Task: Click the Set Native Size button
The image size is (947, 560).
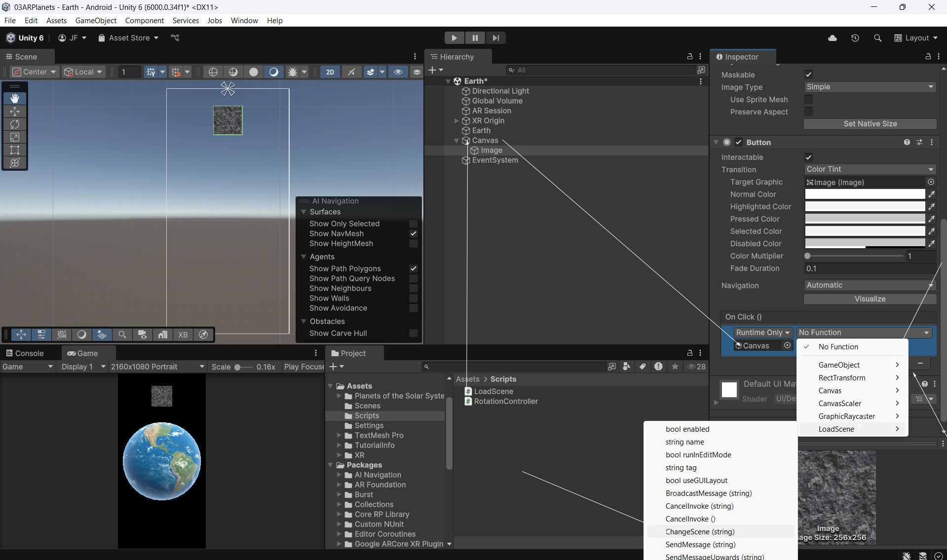Action: click(x=870, y=124)
